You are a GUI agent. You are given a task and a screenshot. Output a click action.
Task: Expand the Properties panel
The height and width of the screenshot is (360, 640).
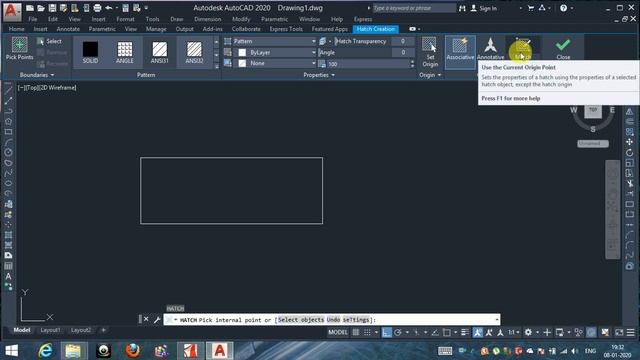[x=319, y=75]
